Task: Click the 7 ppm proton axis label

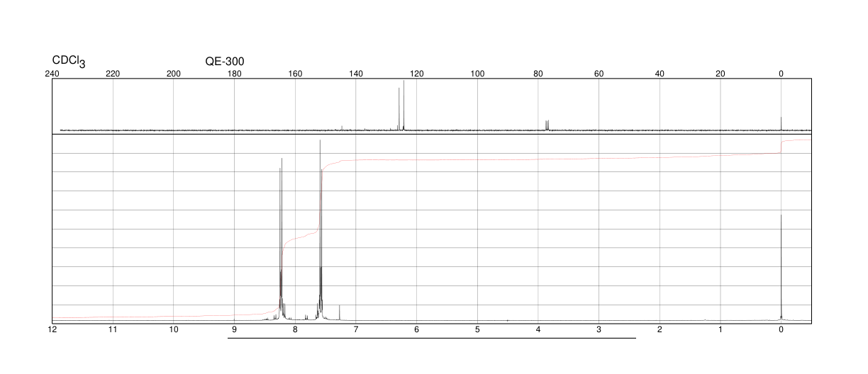Action: point(356,330)
